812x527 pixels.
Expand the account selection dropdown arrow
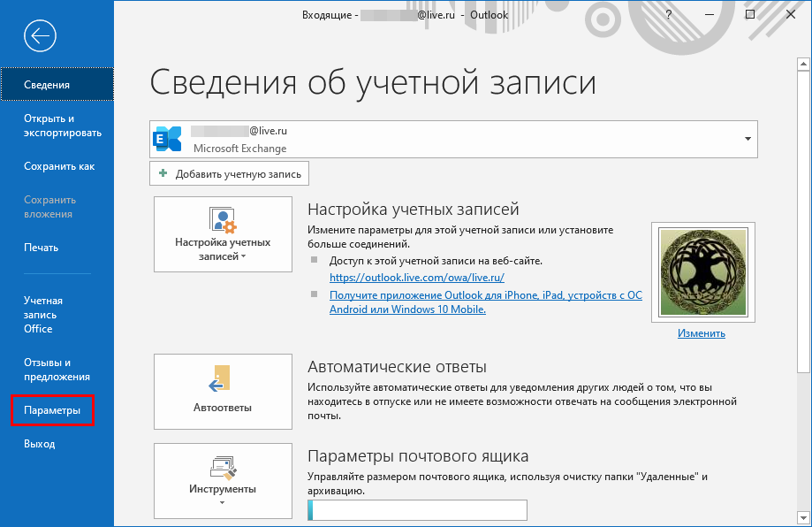click(x=747, y=139)
